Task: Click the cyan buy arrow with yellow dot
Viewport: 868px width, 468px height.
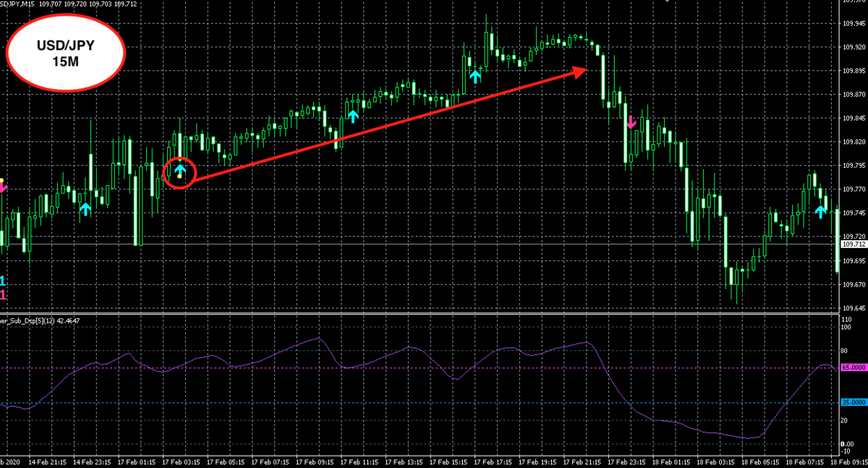Action: coord(179,171)
